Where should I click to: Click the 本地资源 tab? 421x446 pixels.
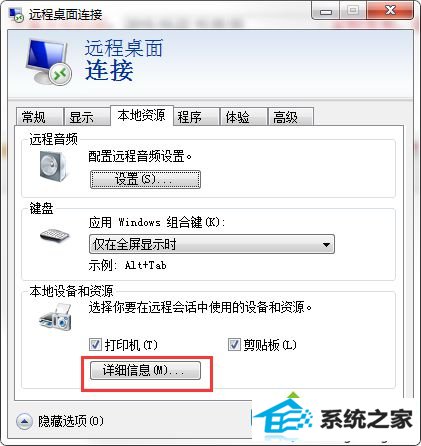click(x=142, y=115)
